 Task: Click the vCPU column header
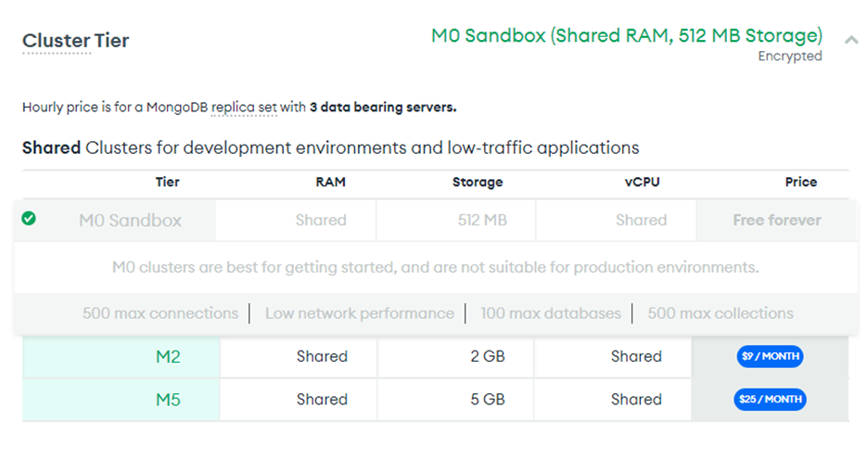(642, 182)
